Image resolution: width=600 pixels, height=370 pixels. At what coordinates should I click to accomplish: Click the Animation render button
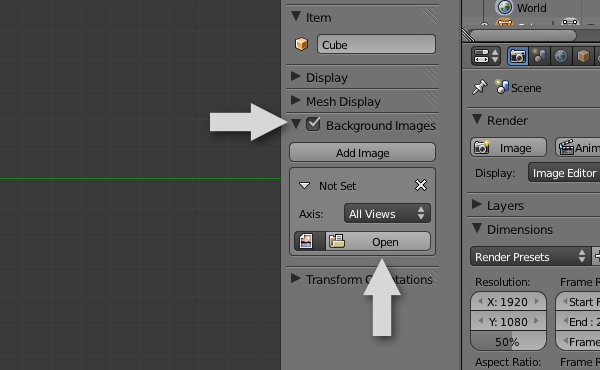[x=578, y=148]
